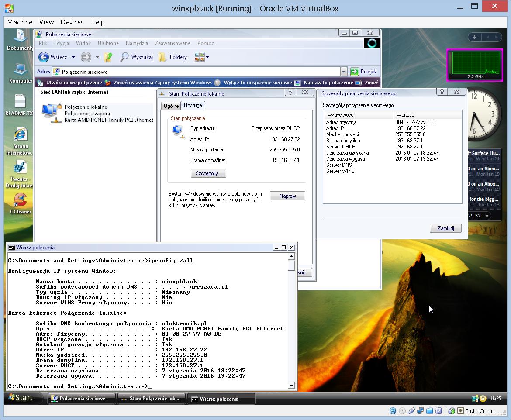This screenshot has width=511, height=420.
Task: Click Zmień ustawienia Zapory systemu Windows
Action: pos(158,83)
